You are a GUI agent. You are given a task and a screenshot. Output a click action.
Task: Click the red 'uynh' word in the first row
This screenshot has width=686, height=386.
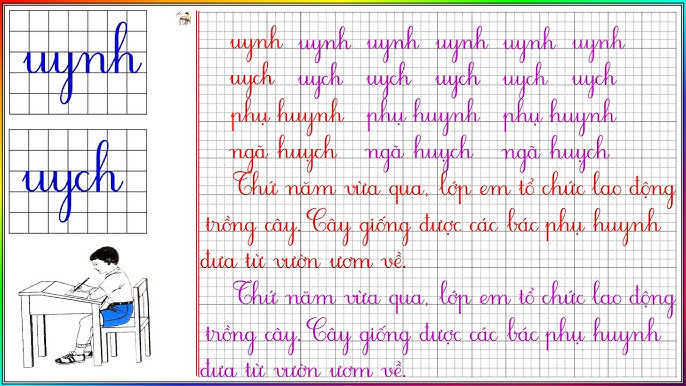pyautogui.click(x=256, y=43)
